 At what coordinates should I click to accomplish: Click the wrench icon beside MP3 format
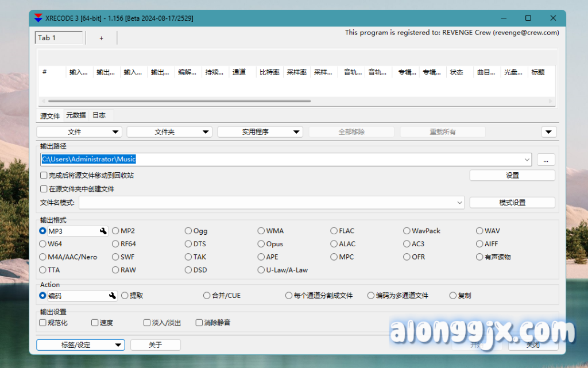(x=103, y=231)
